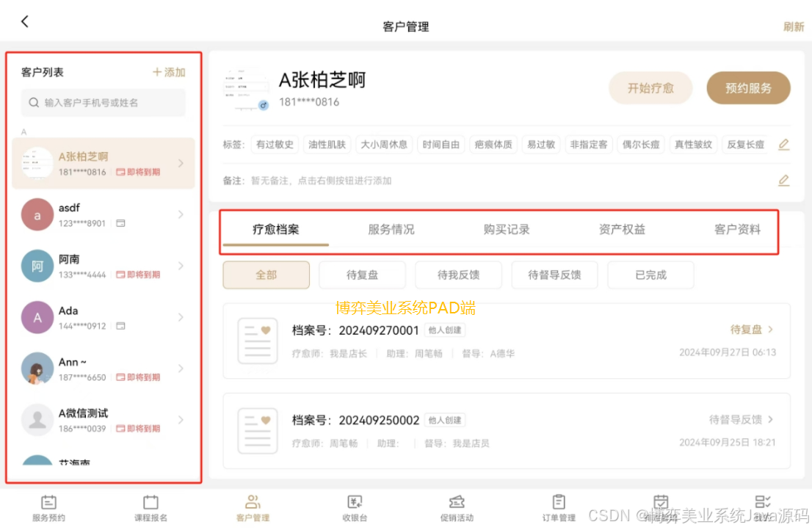Tap the 刷新 refresh link
Image resolution: width=812 pixels, height=530 pixels.
794,27
